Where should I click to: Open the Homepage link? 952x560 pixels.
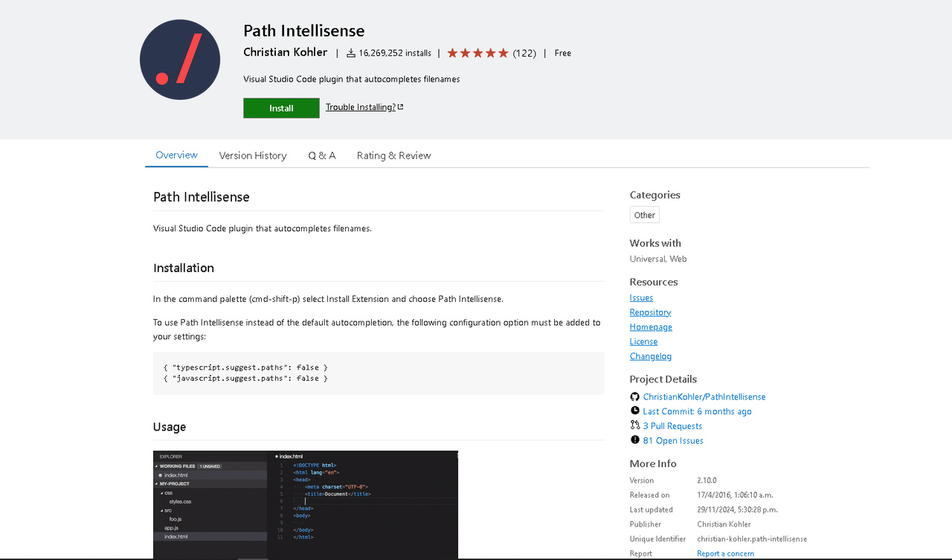651,326
